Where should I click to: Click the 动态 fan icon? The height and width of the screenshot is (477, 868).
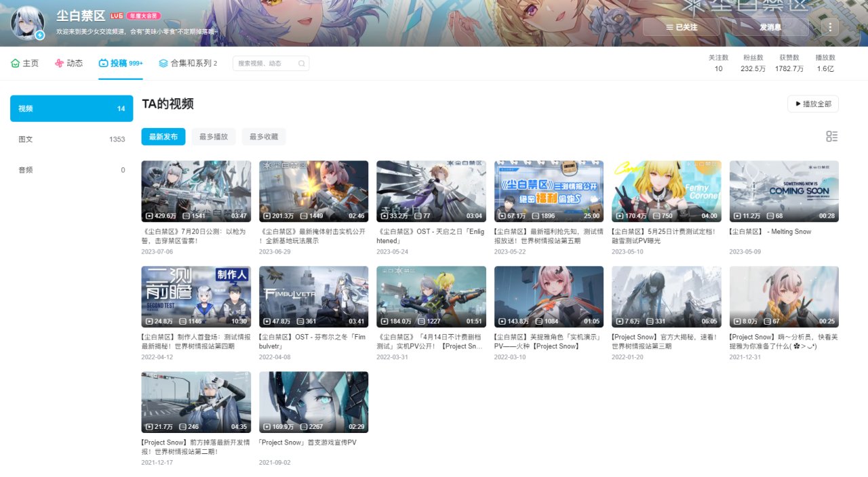(x=60, y=63)
